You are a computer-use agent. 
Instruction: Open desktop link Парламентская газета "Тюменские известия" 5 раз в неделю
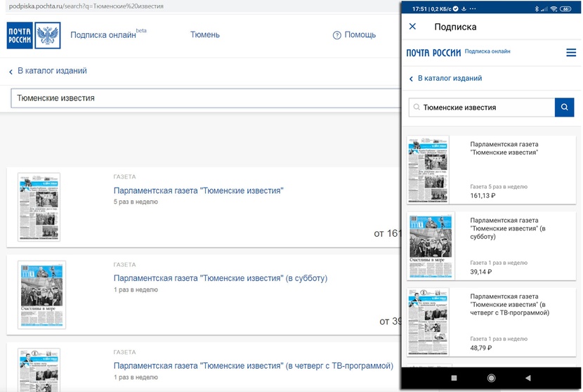(x=199, y=190)
